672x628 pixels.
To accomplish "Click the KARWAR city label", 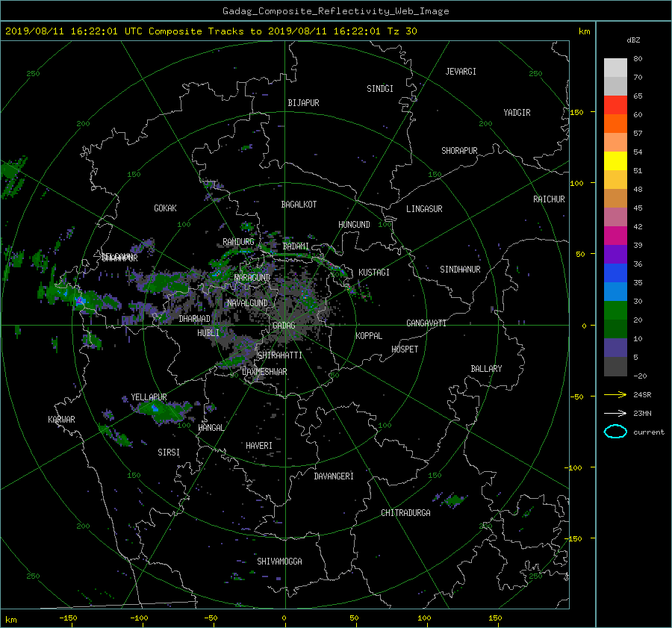I will pos(61,419).
